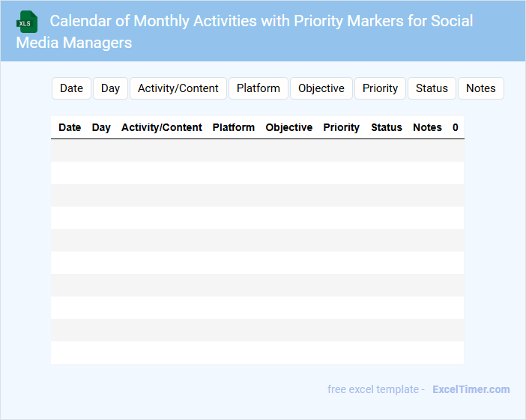
Task: Click the Objective tag button
Action: [x=321, y=88]
